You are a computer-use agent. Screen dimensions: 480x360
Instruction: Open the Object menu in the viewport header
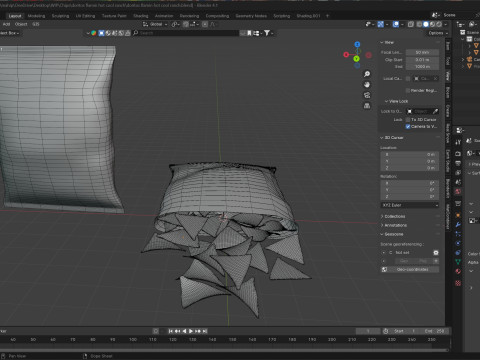click(x=21, y=24)
